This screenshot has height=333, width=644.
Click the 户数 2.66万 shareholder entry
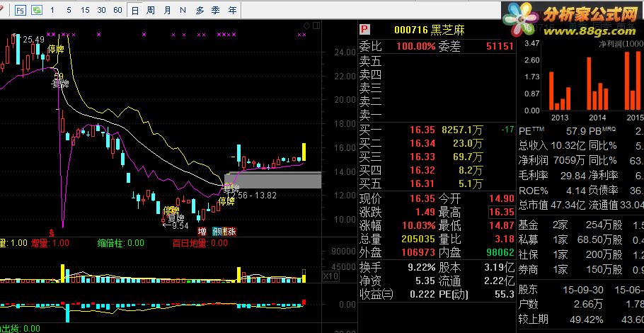(560, 304)
